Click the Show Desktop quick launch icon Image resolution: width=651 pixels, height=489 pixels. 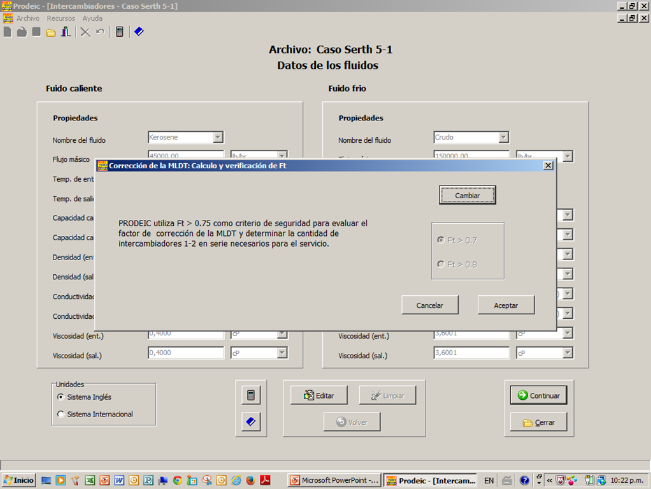(x=46, y=480)
